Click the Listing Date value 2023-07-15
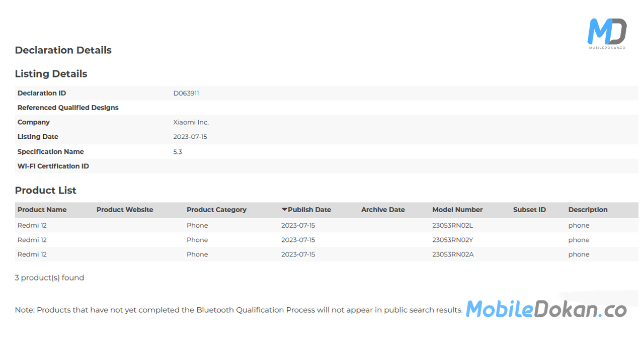Viewport: 644px width, 362px height. click(x=190, y=137)
